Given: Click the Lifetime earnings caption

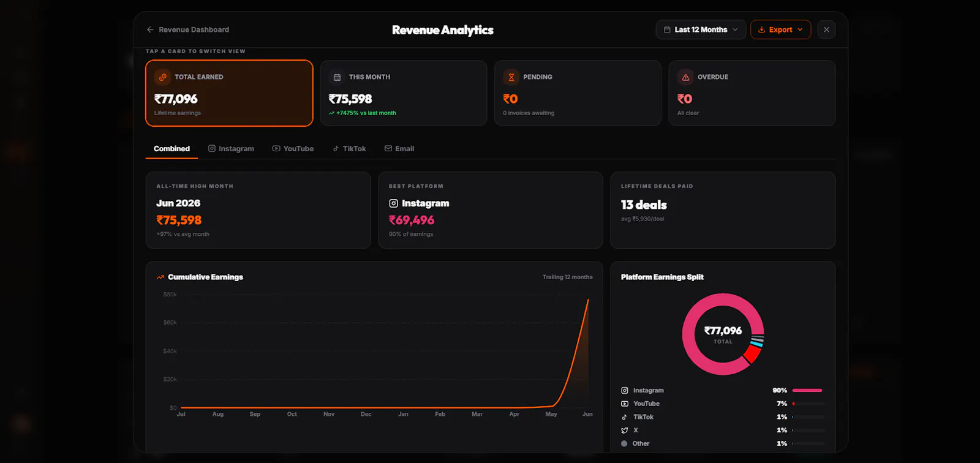Looking at the screenshot, I should (x=178, y=113).
